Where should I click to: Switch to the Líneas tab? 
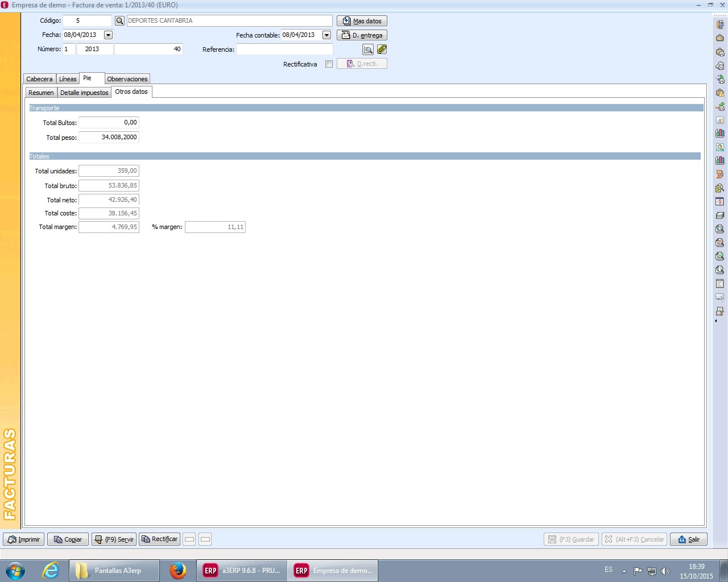(x=68, y=79)
